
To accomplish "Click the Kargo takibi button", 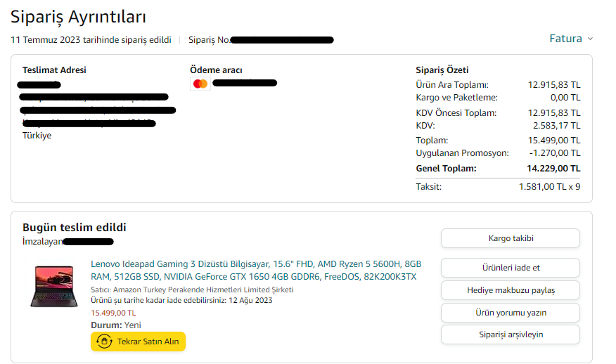I will pos(511,238).
